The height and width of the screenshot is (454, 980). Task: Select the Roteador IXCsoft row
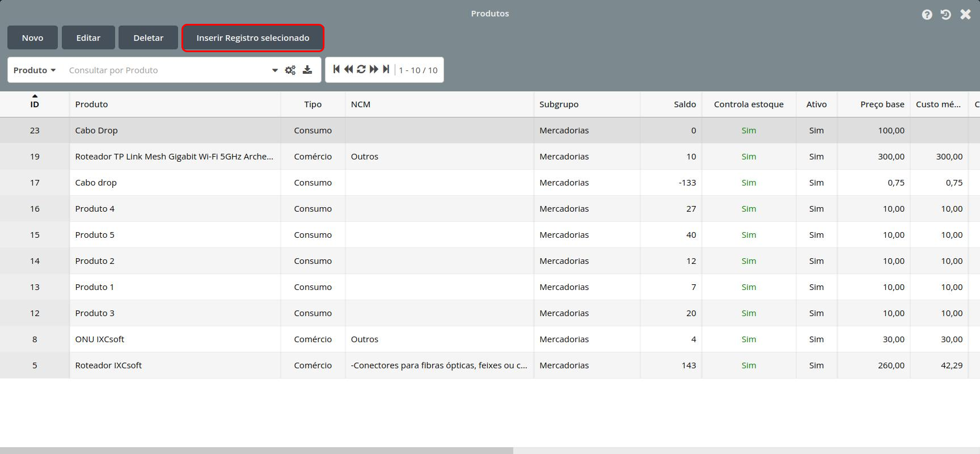(x=490, y=365)
